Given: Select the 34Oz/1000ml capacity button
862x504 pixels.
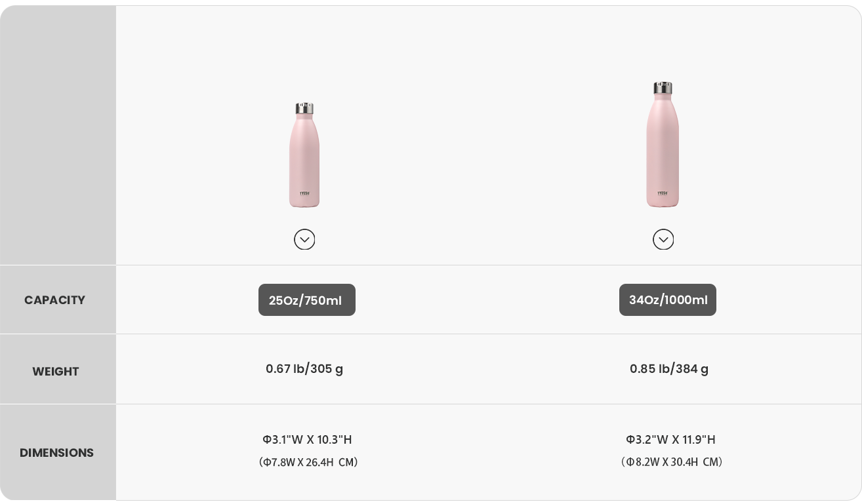Looking at the screenshot, I should coord(667,300).
